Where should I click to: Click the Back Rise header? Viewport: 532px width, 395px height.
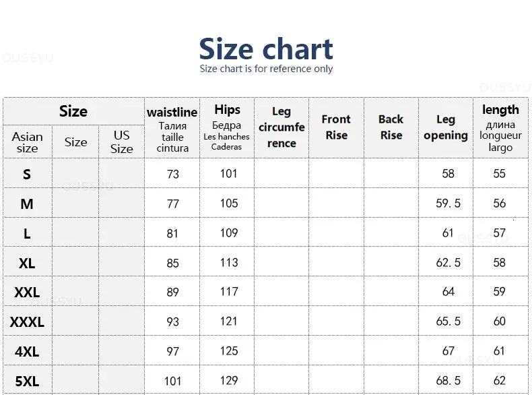[391, 128]
